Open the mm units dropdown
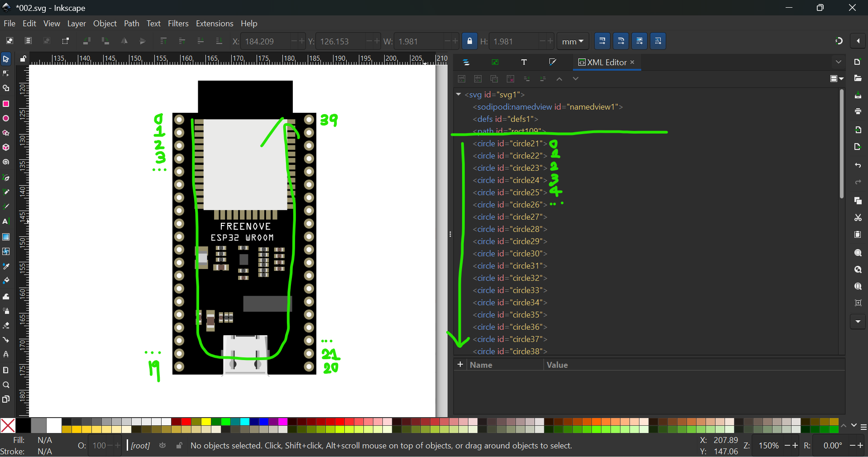Image resolution: width=868 pixels, height=457 pixels. pyautogui.click(x=572, y=41)
